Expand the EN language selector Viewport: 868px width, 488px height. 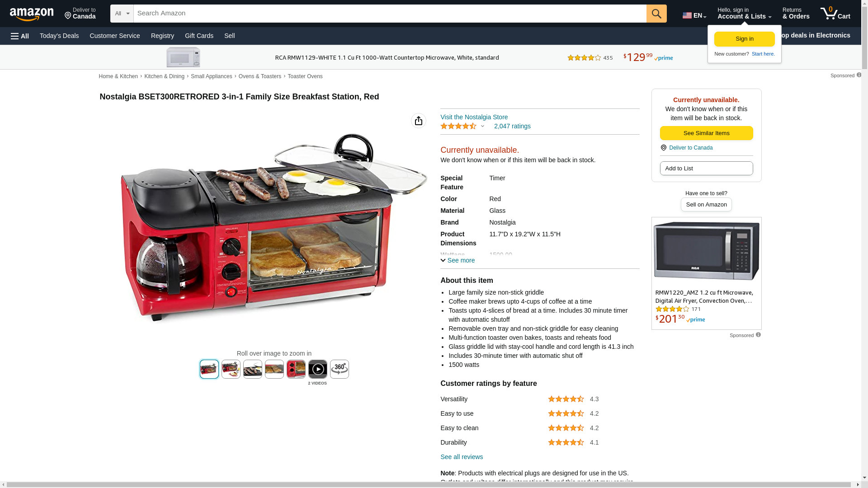tap(694, 15)
